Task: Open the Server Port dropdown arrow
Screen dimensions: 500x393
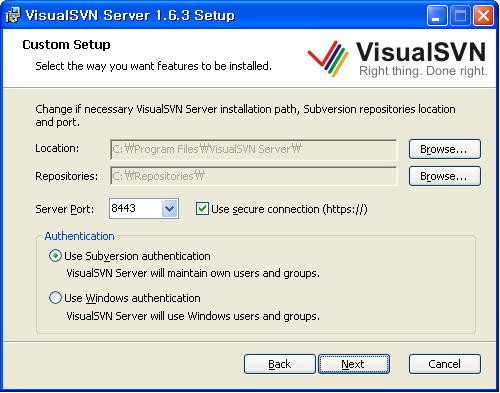Action: [170, 209]
